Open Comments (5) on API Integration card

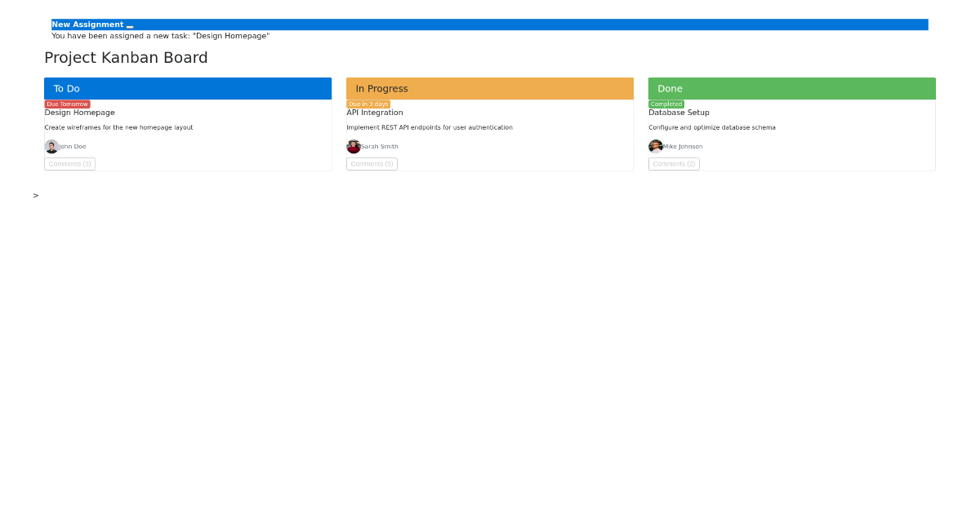pos(372,163)
